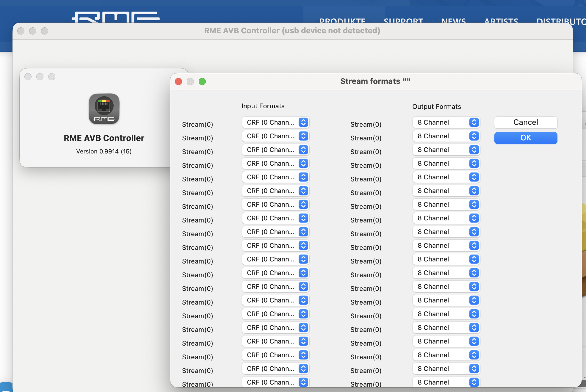Expand the seventh Output Formats 8 Channel dropdown
The width and height of the screenshot is (586, 392).
click(446, 204)
